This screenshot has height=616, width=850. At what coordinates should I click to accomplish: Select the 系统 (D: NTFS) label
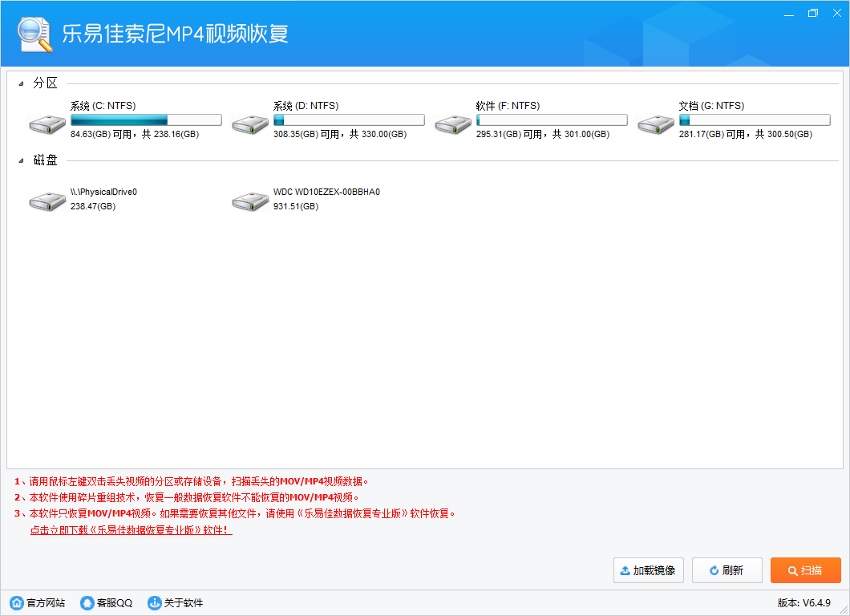[x=306, y=106]
